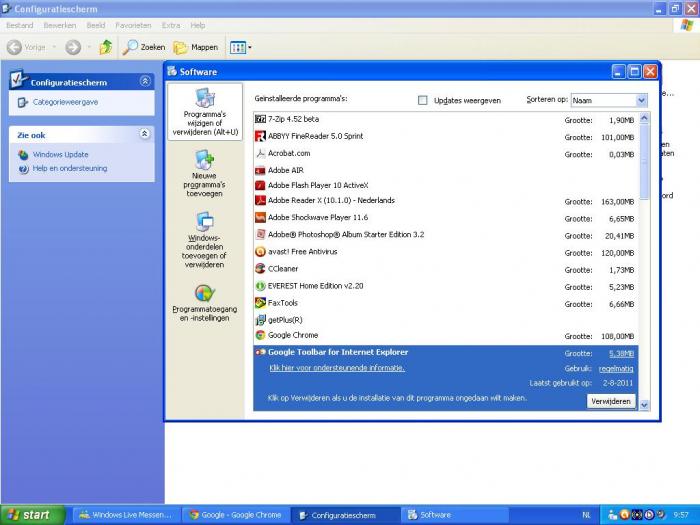Switch to Software taskbar item
700x525 pixels.
[455, 515]
